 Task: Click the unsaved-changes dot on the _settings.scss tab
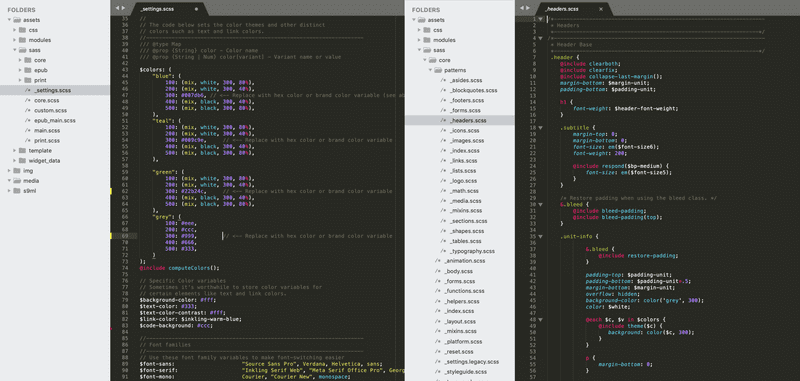point(196,9)
